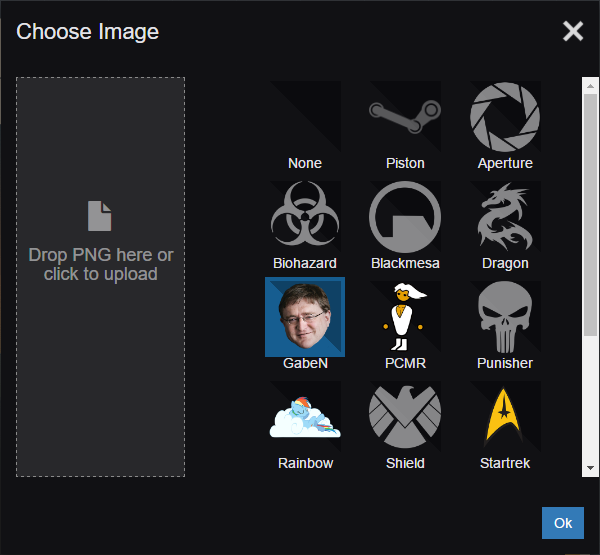
Task: Select the Startrek insignia image
Action: click(x=505, y=416)
